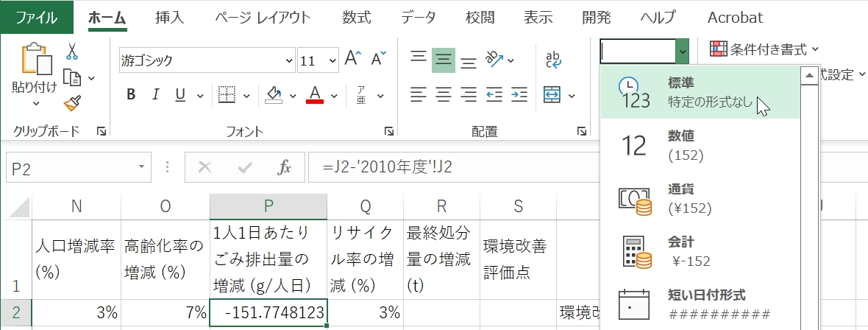Screen dimensions: 868x330
Task: Click the Select All corner triangle
Action: click(x=19, y=208)
